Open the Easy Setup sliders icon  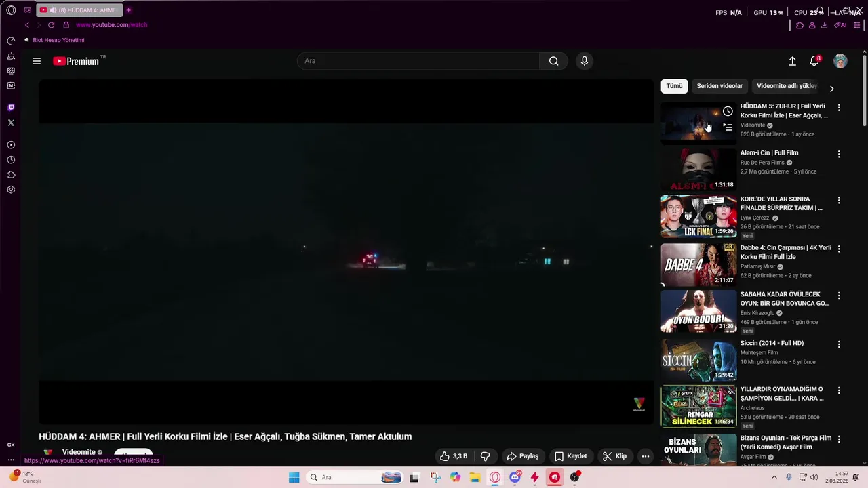click(x=857, y=25)
